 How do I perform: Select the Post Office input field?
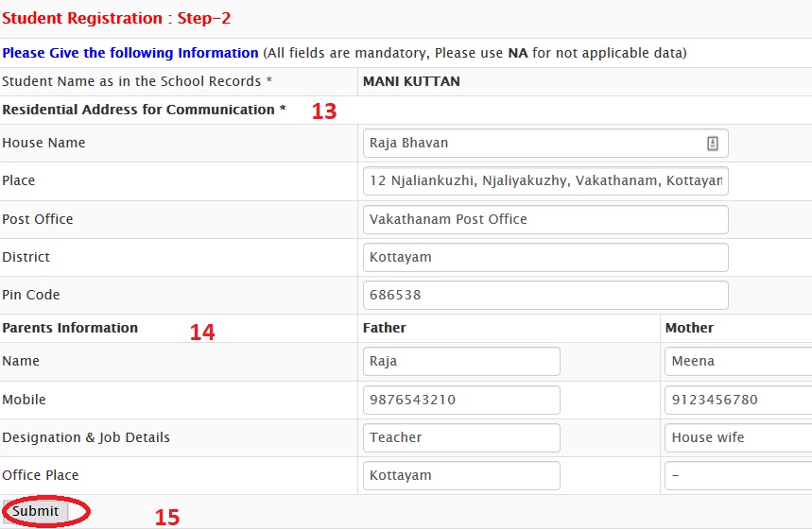pyautogui.click(x=545, y=219)
